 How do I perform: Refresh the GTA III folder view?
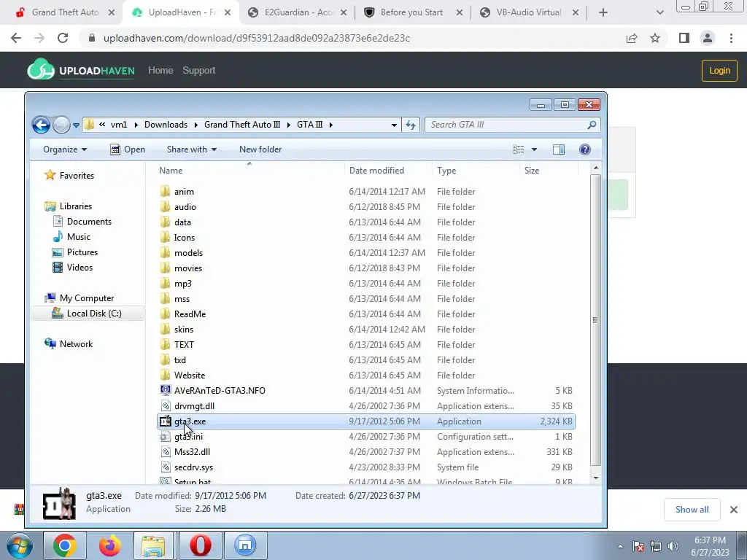(411, 125)
